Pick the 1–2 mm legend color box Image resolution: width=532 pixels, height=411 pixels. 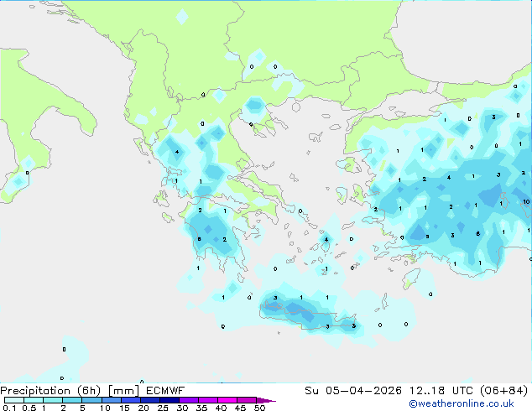(x=53, y=400)
